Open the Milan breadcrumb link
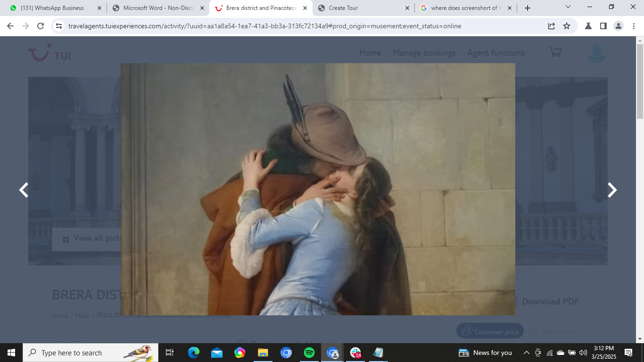The image size is (644, 362). coord(83,316)
